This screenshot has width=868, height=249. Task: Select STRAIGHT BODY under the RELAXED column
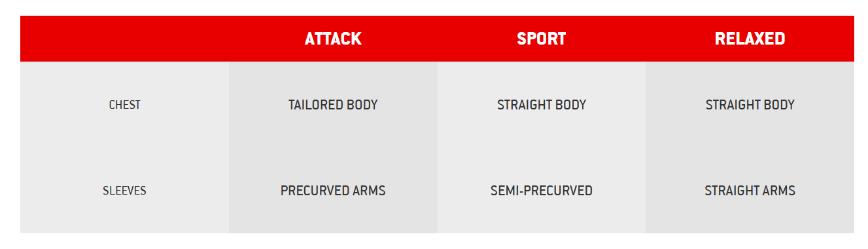pos(750,105)
